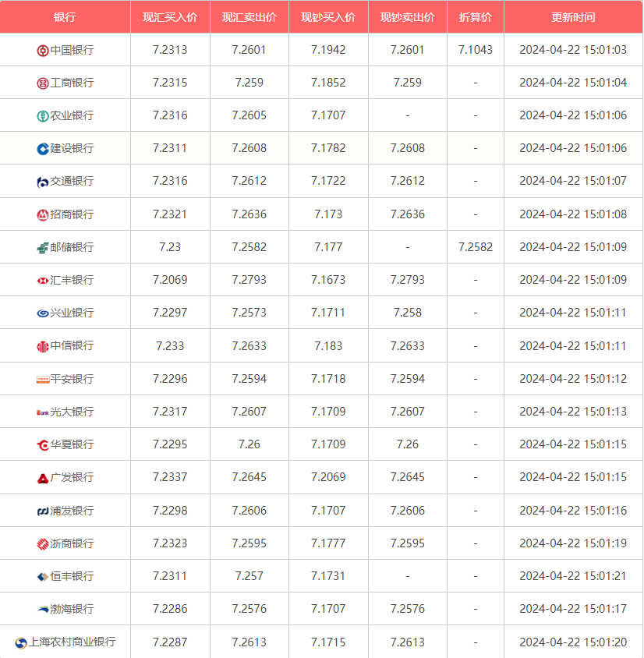This screenshot has height=658, width=644.
Task: Click the 汇丰银行 logo icon
Action: click(x=43, y=281)
